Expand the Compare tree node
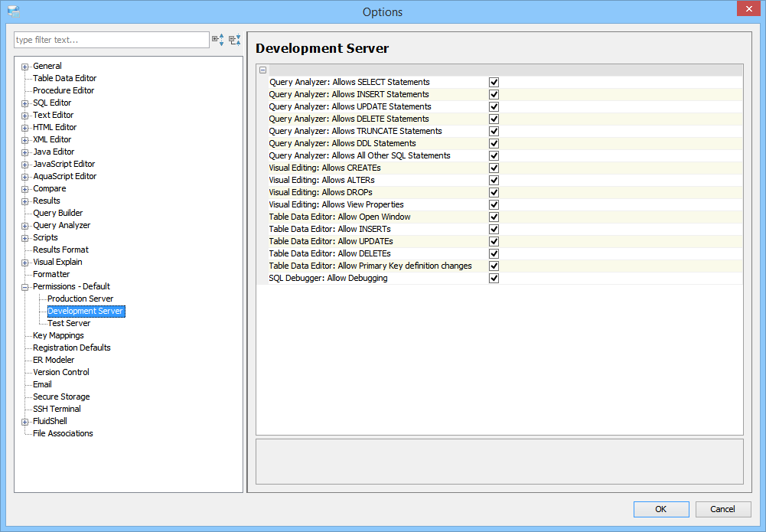The image size is (766, 532). (25, 189)
